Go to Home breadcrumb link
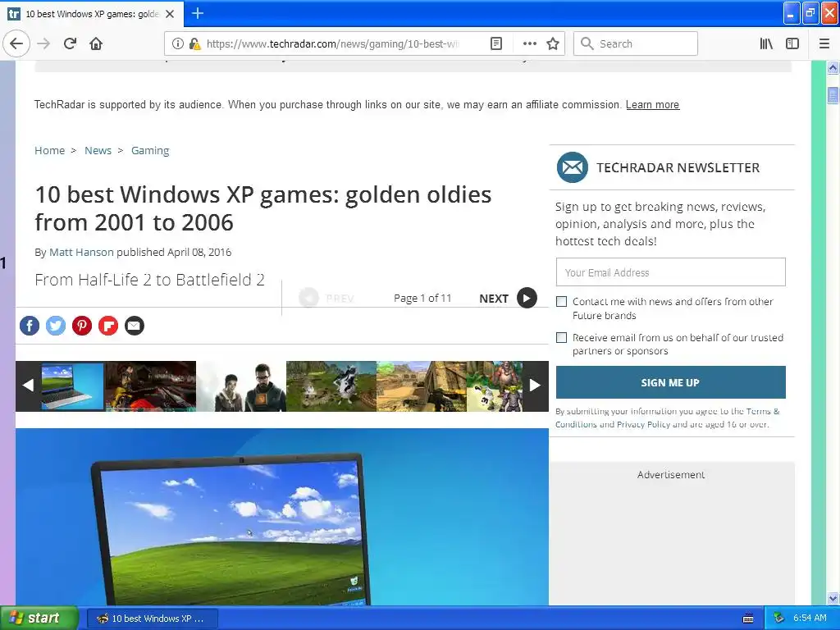Screen dimensions: 840x630 point(49,151)
